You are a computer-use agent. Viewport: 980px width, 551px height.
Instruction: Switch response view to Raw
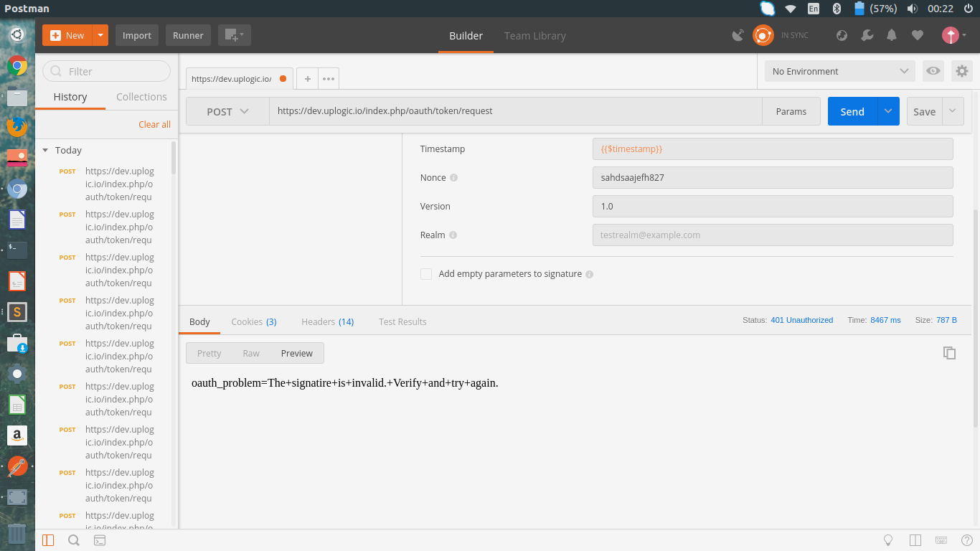coord(251,353)
